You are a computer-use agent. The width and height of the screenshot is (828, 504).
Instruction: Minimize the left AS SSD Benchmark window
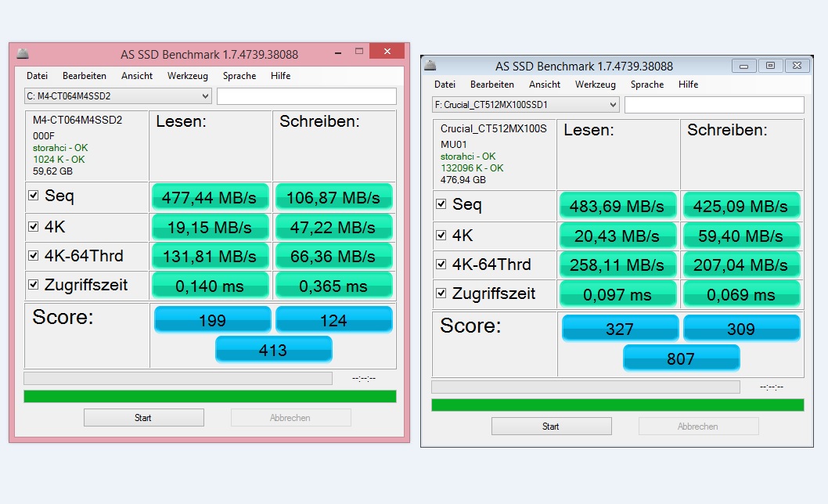click(x=338, y=53)
